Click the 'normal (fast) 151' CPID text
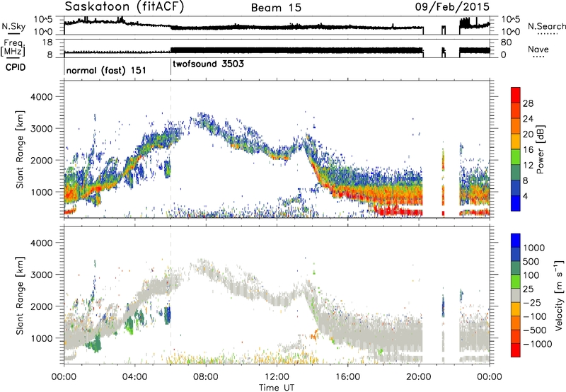The image size is (566, 392). (106, 70)
